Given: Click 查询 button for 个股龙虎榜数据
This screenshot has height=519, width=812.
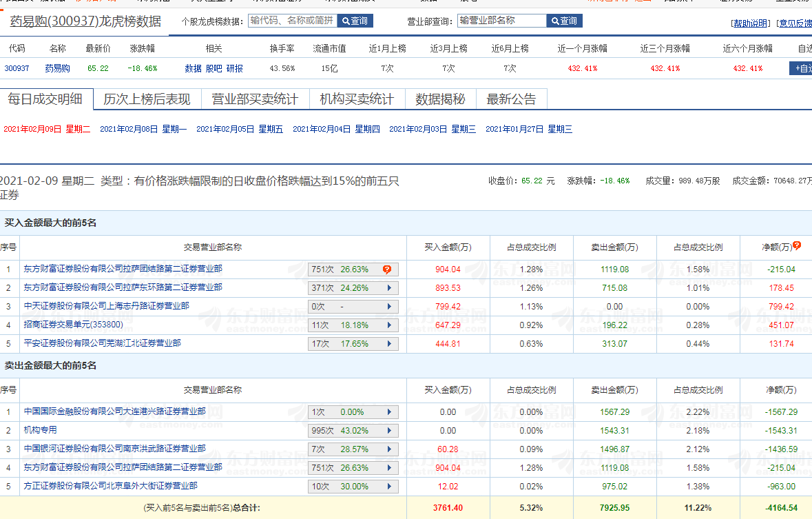Looking at the screenshot, I should [x=355, y=21].
